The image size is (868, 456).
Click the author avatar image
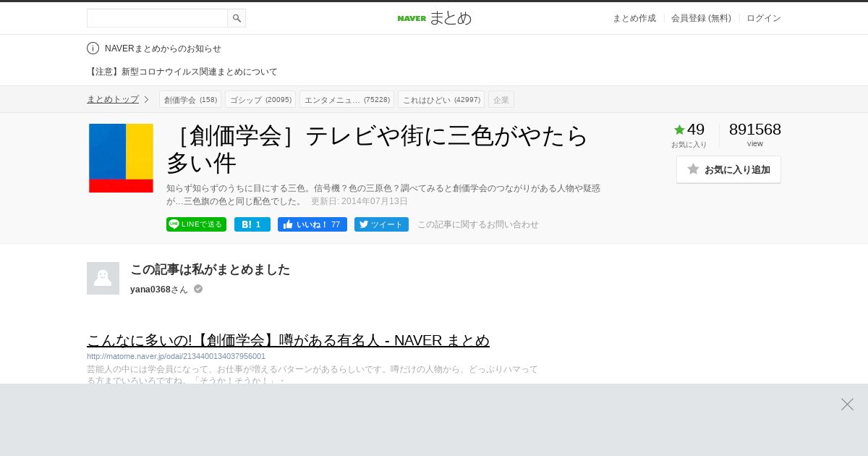103,278
